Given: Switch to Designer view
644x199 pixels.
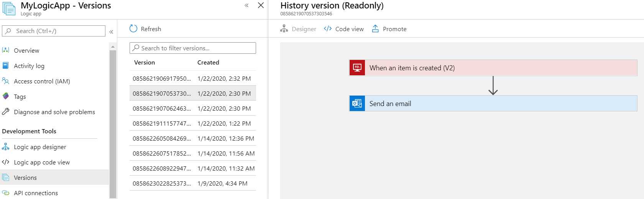Looking at the screenshot, I should tap(298, 29).
